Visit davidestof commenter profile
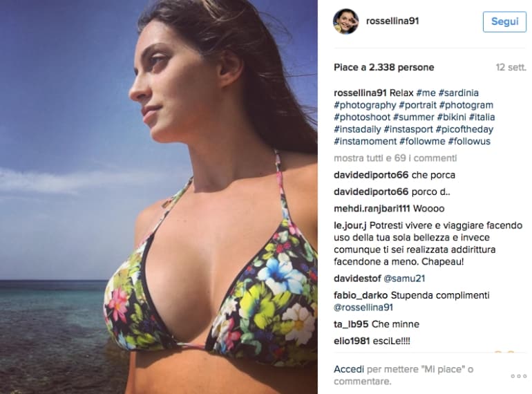 coord(357,279)
